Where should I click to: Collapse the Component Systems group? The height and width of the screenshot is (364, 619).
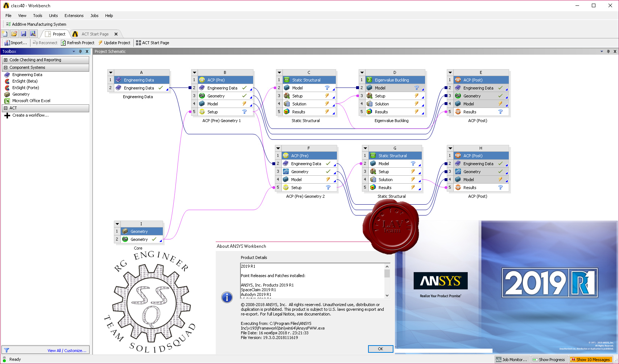click(x=5, y=67)
